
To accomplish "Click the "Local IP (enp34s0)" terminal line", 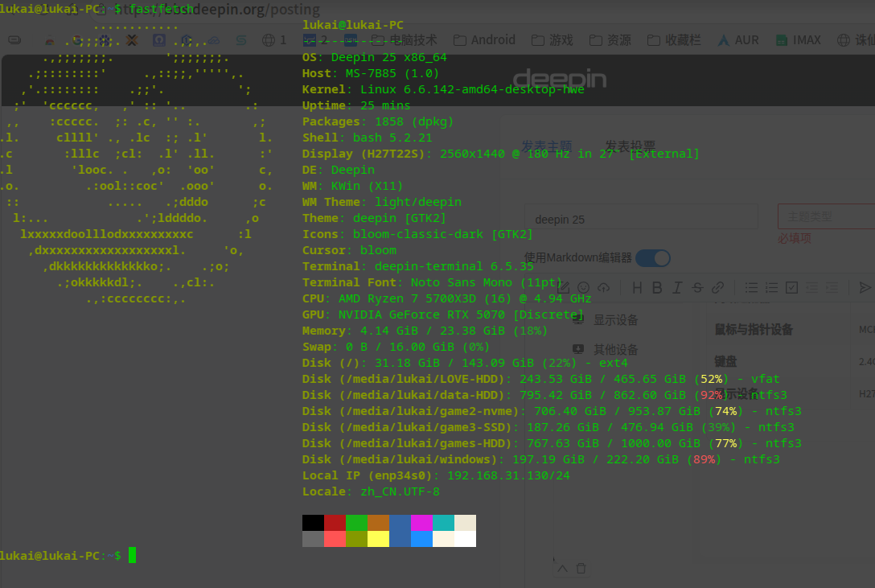I will coord(436,475).
